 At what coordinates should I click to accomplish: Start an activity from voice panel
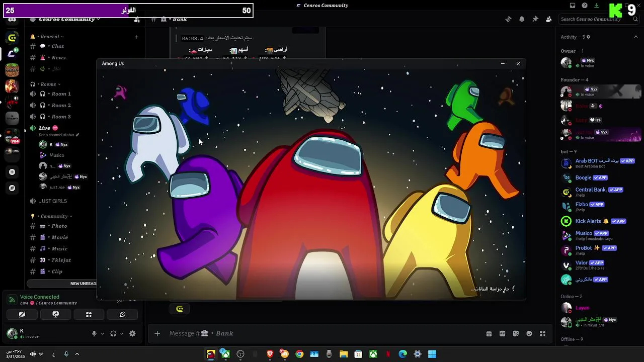[x=89, y=314]
